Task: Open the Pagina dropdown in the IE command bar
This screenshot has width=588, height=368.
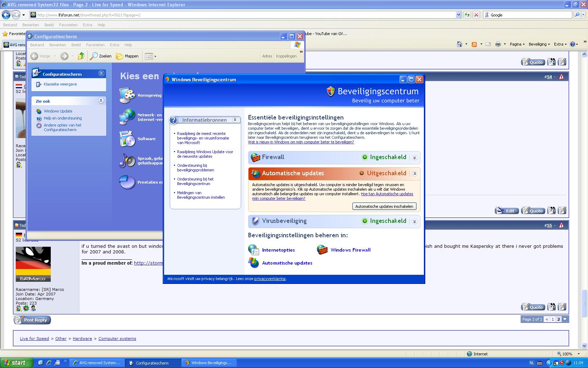Action: point(517,44)
